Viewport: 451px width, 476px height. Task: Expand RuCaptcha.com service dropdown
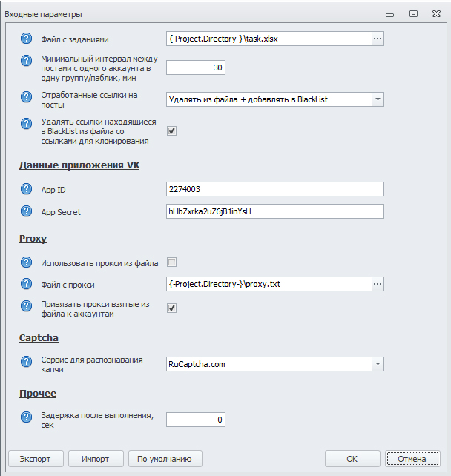(378, 364)
